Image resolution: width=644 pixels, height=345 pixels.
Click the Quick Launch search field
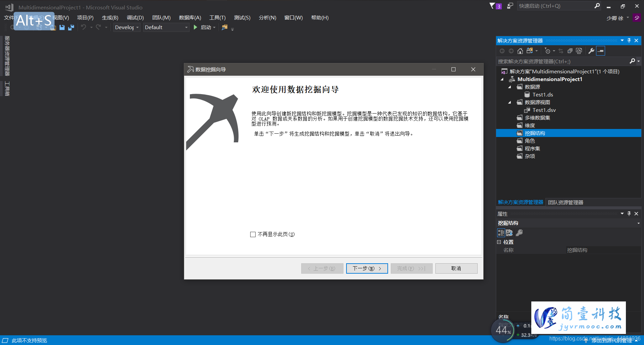click(x=555, y=6)
